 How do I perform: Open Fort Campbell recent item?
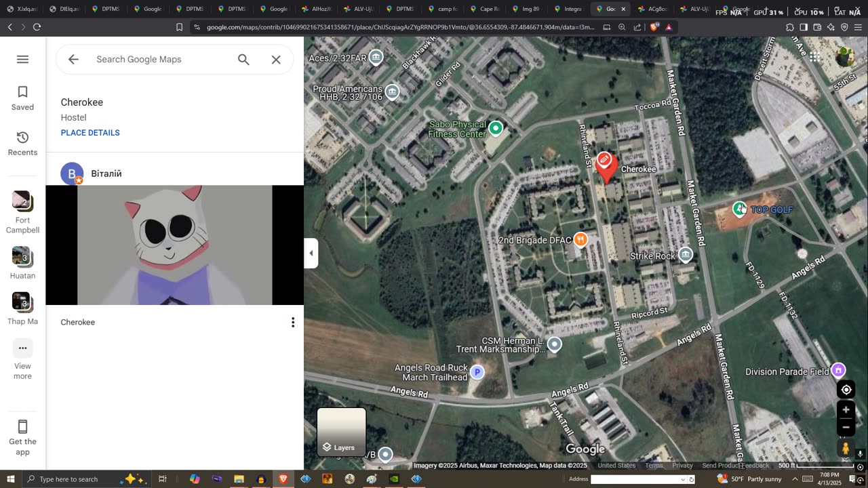coord(22,212)
